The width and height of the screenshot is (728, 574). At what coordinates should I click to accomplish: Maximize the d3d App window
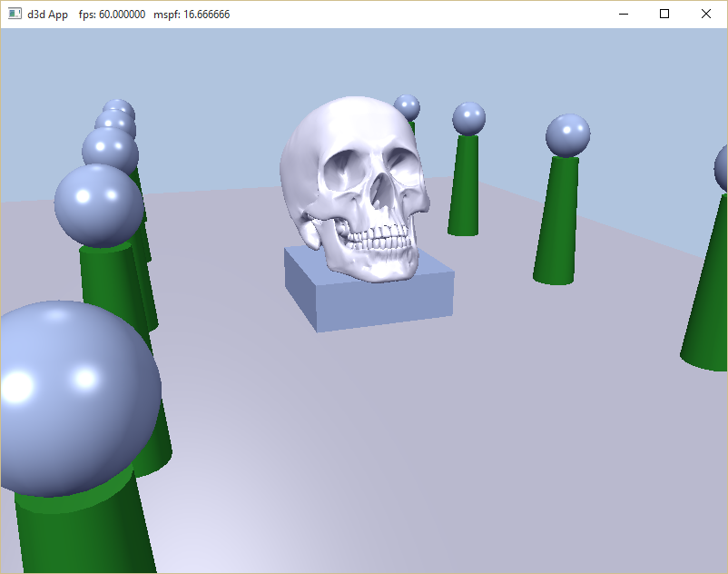[664, 14]
